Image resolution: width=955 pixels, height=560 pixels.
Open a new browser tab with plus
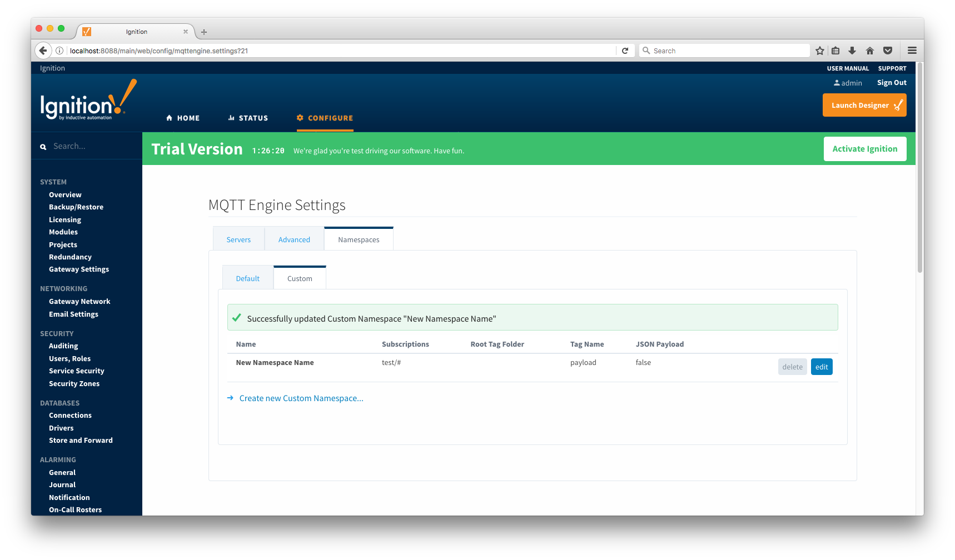(x=204, y=32)
